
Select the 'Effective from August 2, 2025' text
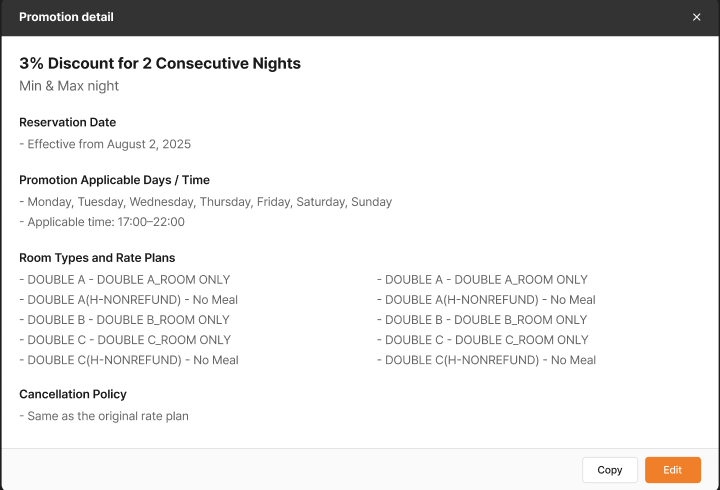(105, 144)
